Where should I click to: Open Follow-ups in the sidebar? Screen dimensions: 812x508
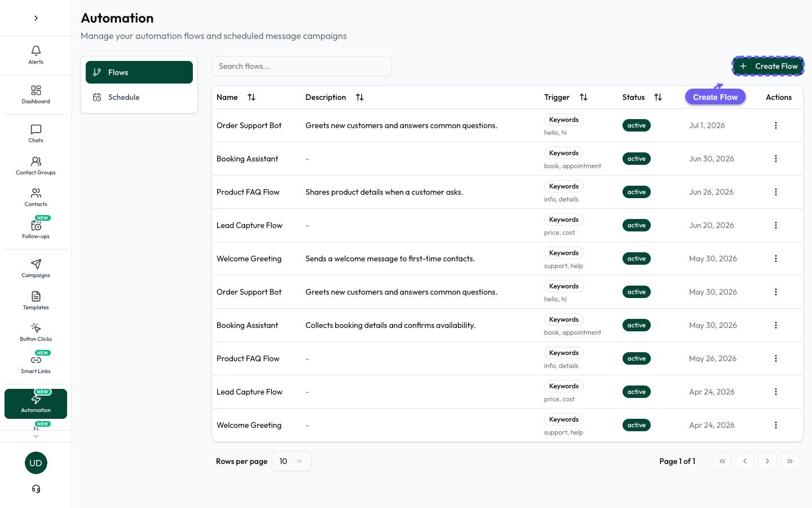[x=36, y=229]
